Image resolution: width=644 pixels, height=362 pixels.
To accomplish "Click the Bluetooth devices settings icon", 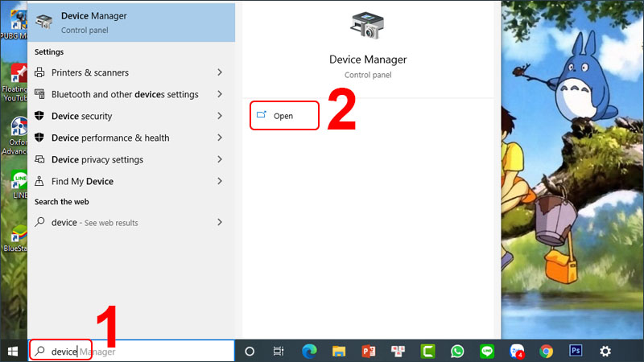I will [39, 94].
